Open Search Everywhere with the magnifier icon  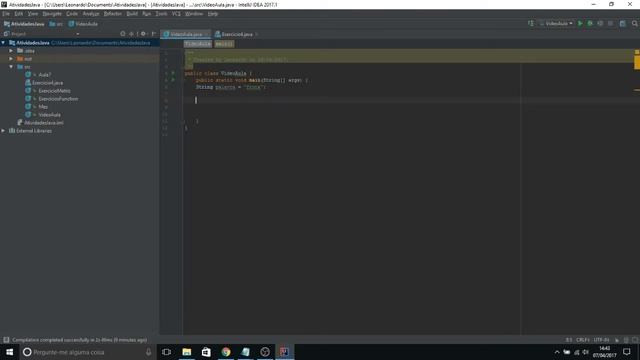point(635,24)
